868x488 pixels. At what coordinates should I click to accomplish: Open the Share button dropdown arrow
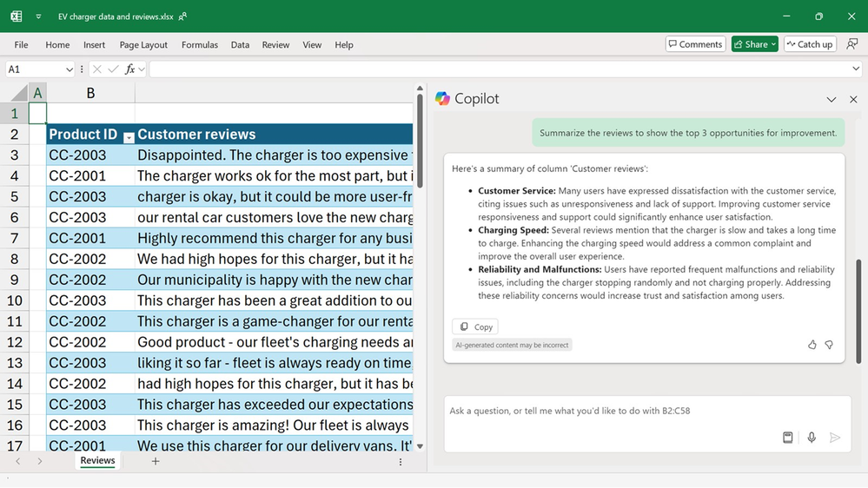773,44
